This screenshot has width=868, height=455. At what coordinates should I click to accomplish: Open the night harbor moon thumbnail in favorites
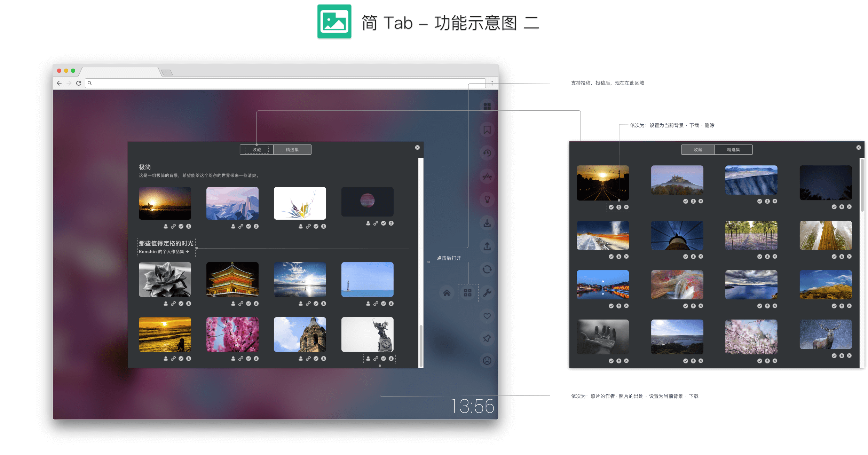tap(603, 285)
